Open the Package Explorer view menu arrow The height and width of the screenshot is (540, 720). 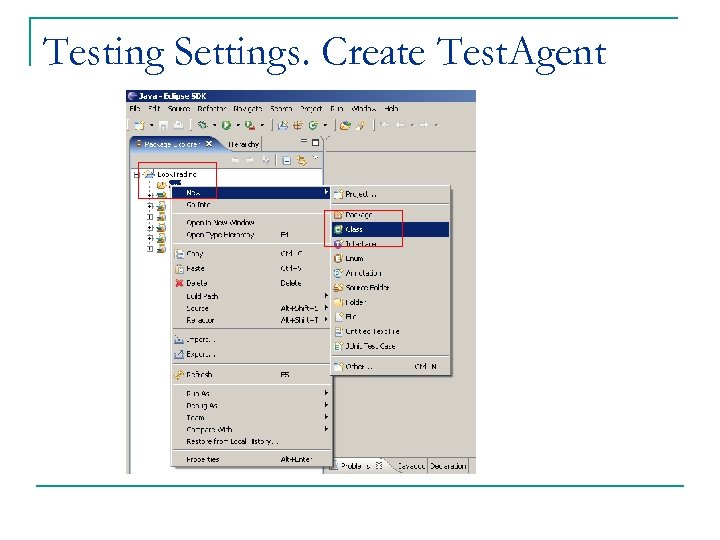[315, 158]
